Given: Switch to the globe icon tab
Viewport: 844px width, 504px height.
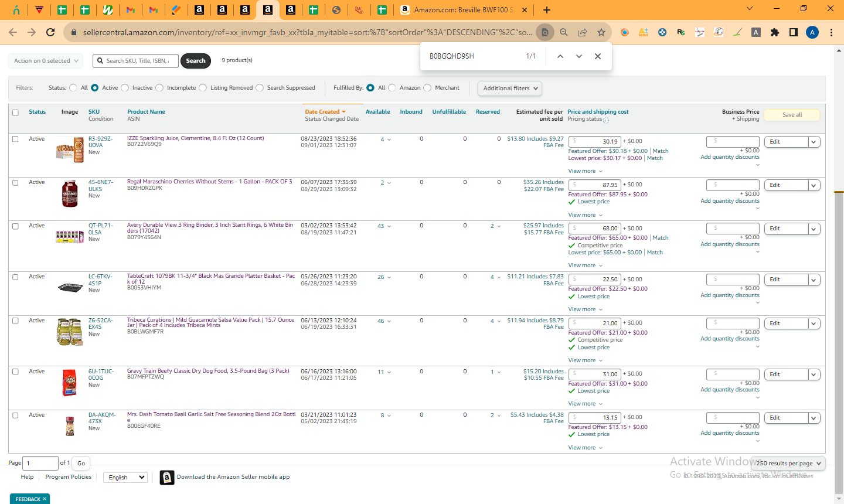Looking at the screenshot, I should (x=336, y=10).
